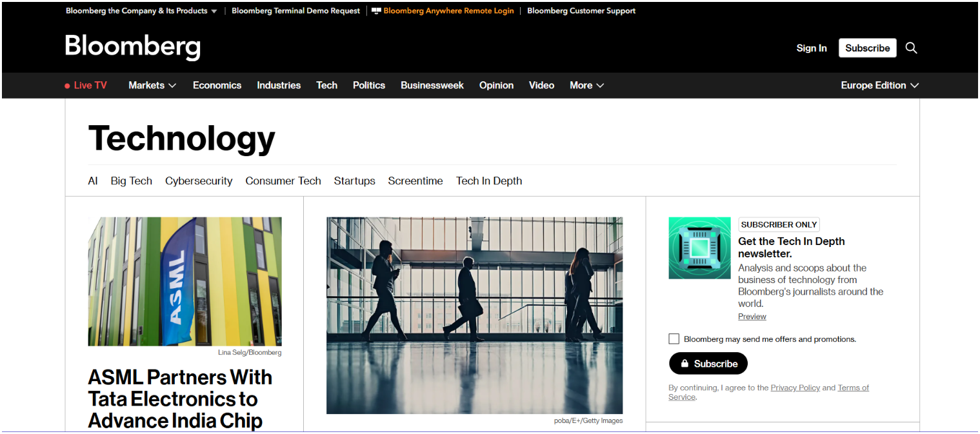Click 'Get the Tech In Depth newsletter' title
Viewport: 980px width, 434px height.
791,247
